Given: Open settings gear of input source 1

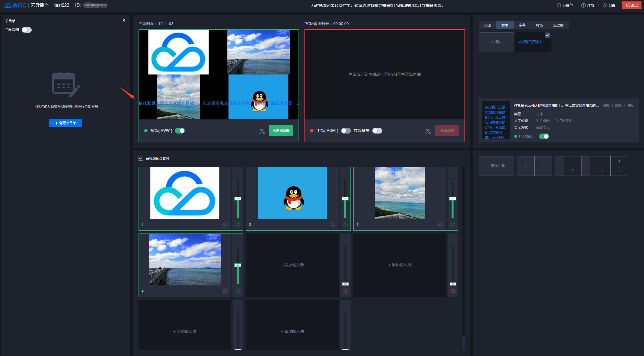Looking at the screenshot, I should 225,225.
